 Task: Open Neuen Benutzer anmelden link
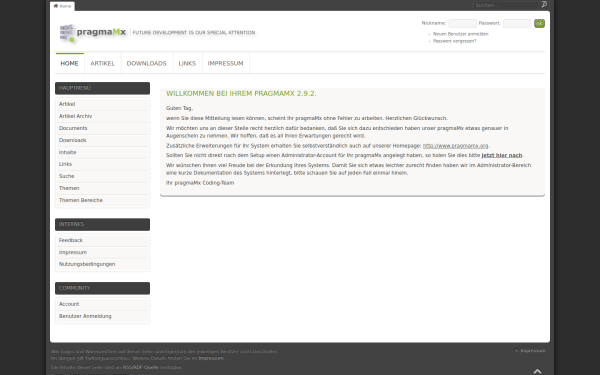460,34
